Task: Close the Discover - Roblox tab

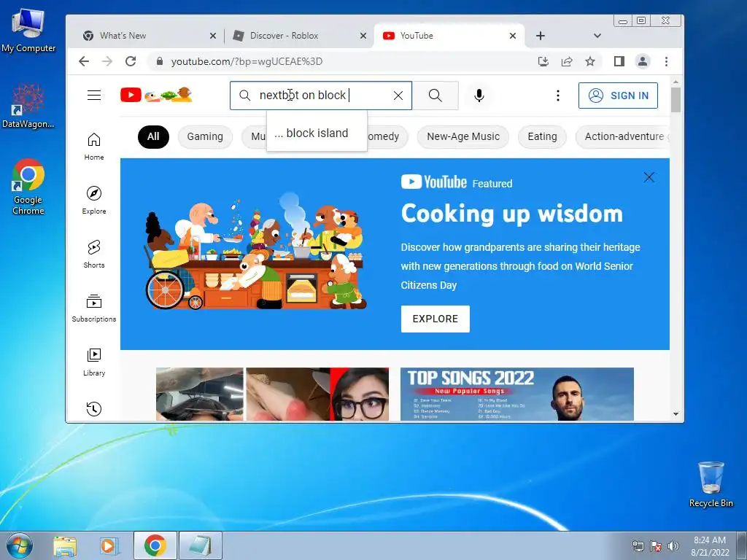Action: pos(363,36)
